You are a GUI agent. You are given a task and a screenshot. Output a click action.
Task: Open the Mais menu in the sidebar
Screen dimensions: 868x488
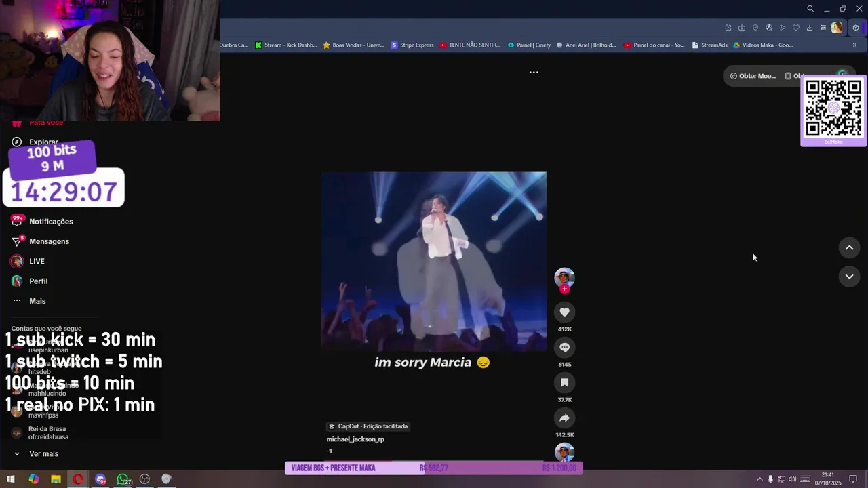(x=29, y=301)
